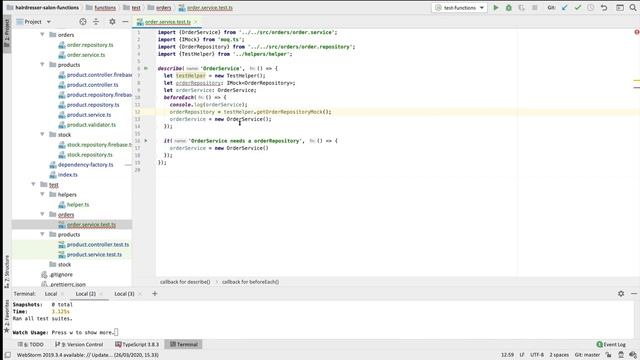Open Project panel settings gear
This screenshot has height=360, width=640.
click(112, 22)
